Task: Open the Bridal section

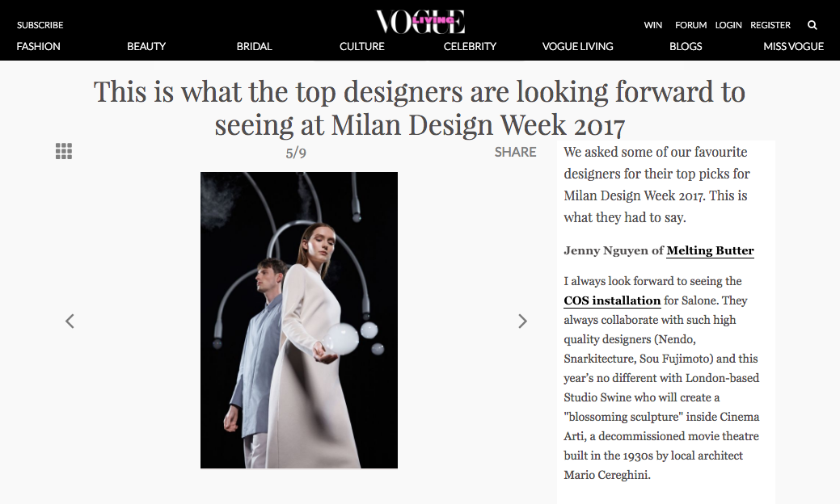Action: coord(254,47)
